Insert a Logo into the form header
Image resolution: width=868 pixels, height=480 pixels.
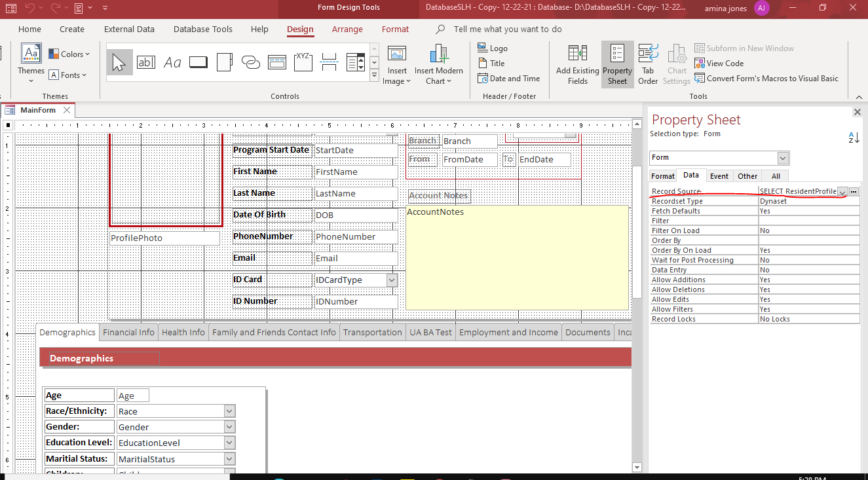click(x=493, y=48)
